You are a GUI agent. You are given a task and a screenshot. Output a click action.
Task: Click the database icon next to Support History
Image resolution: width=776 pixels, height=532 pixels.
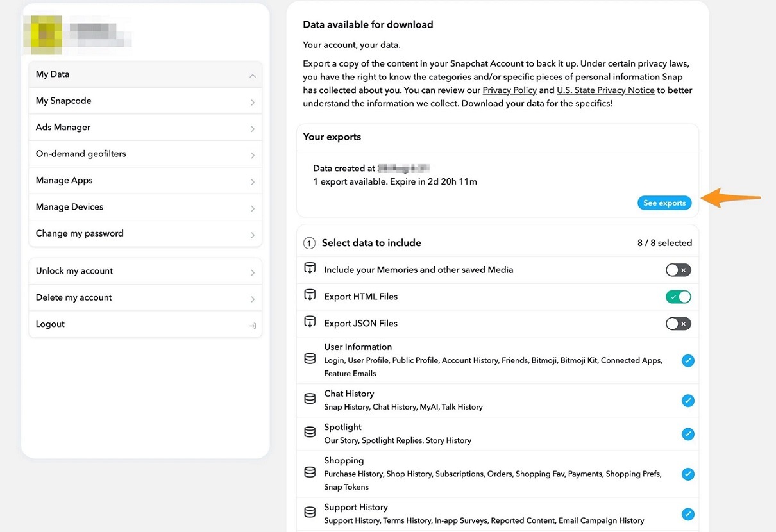[x=310, y=513]
